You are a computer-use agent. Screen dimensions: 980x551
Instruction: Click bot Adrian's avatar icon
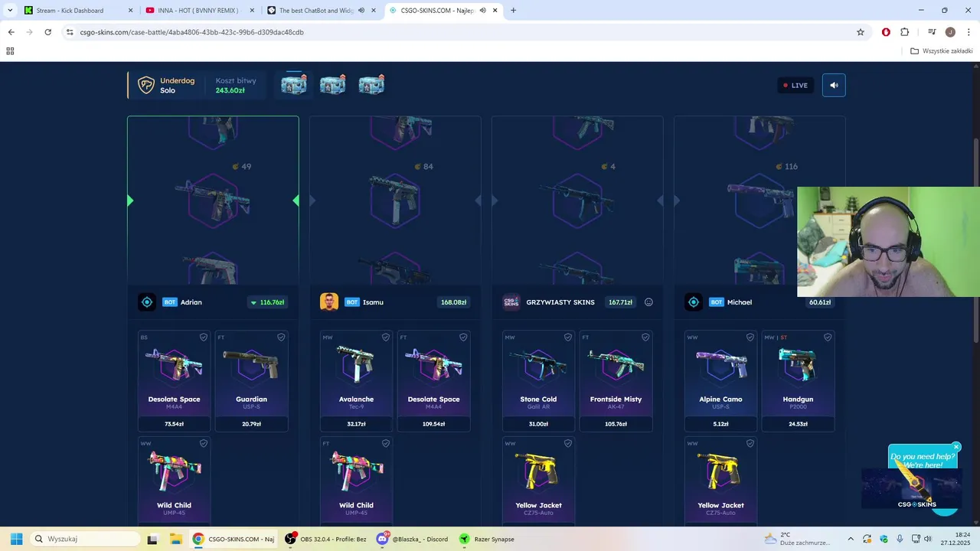[147, 302]
